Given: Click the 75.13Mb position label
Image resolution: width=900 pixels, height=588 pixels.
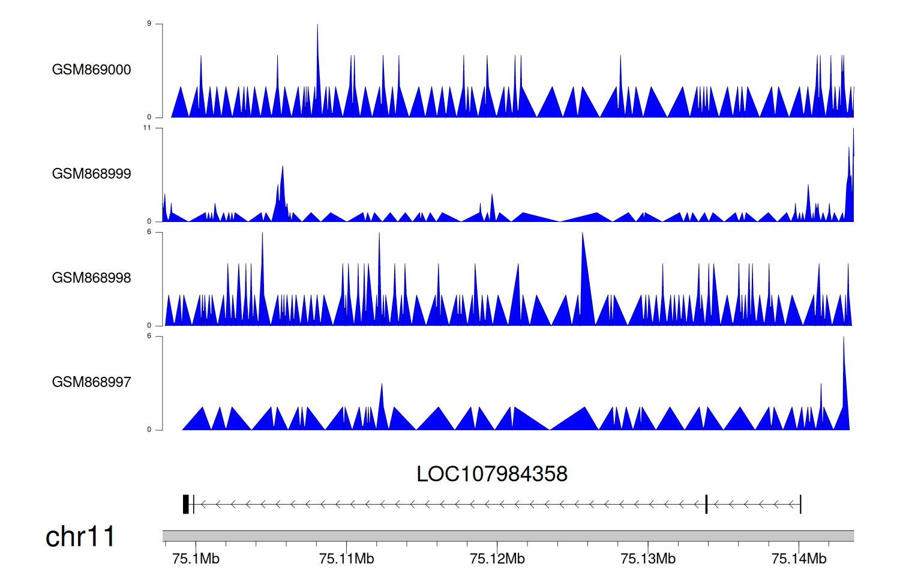Looking at the screenshot, I should pos(647,559).
